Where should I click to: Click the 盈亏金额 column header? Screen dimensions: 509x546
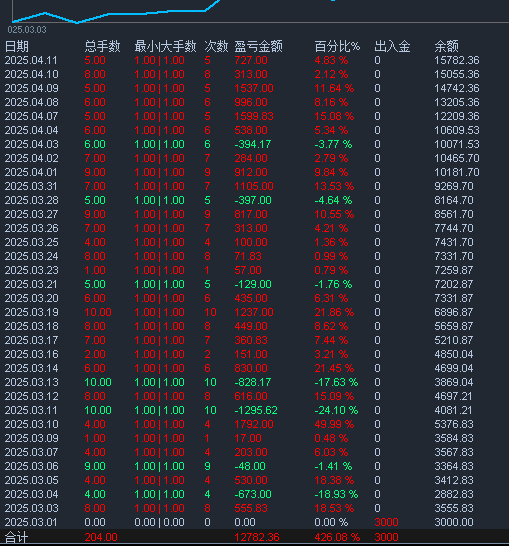pyautogui.click(x=258, y=46)
